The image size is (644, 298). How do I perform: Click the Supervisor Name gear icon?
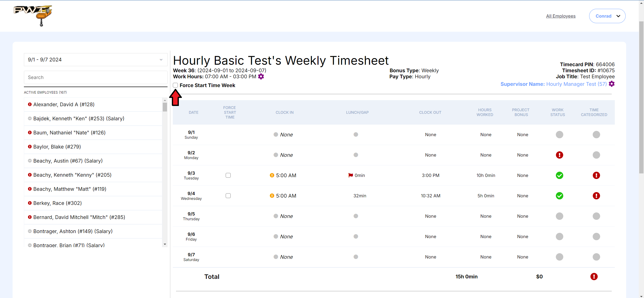pos(612,84)
